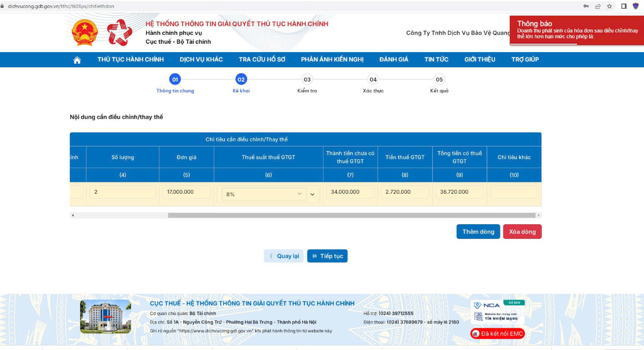The width and height of the screenshot is (644, 350).
Task: Click the horizontal table scrollbar
Action: (351, 215)
